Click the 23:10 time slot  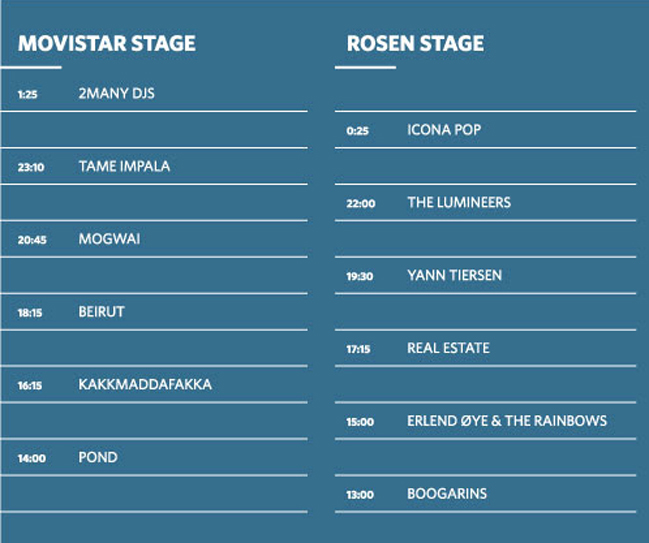(x=31, y=167)
